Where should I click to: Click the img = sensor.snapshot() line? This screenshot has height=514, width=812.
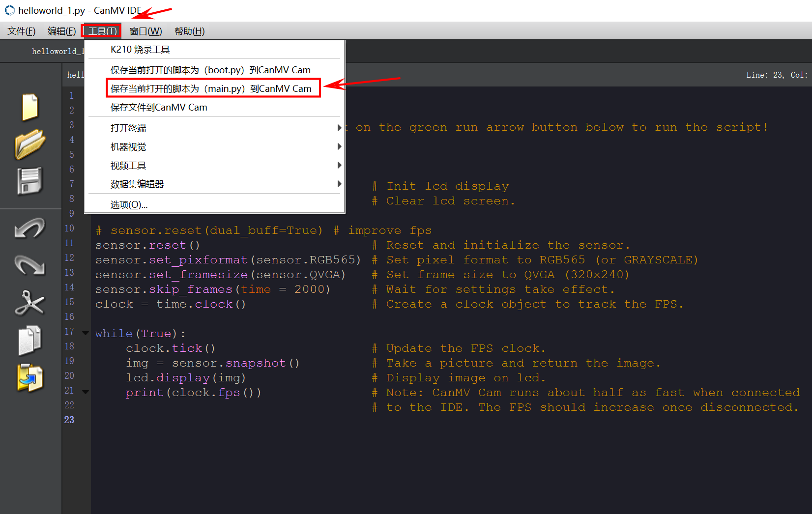click(213, 363)
